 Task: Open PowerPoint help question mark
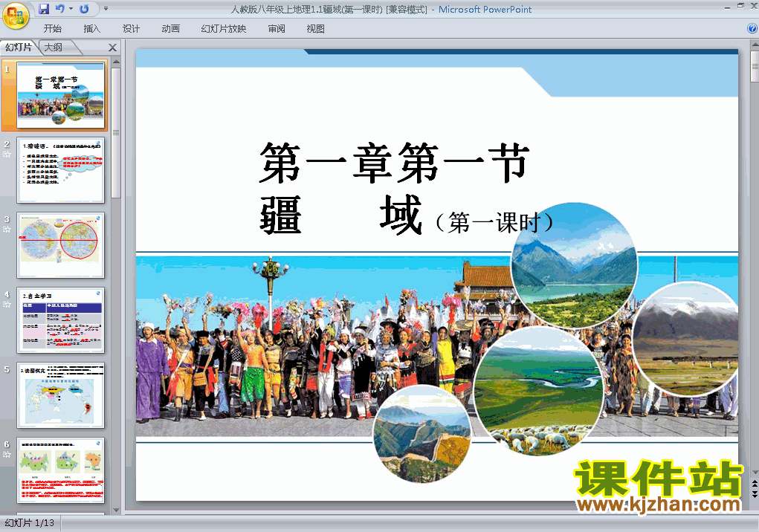[752, 28]
